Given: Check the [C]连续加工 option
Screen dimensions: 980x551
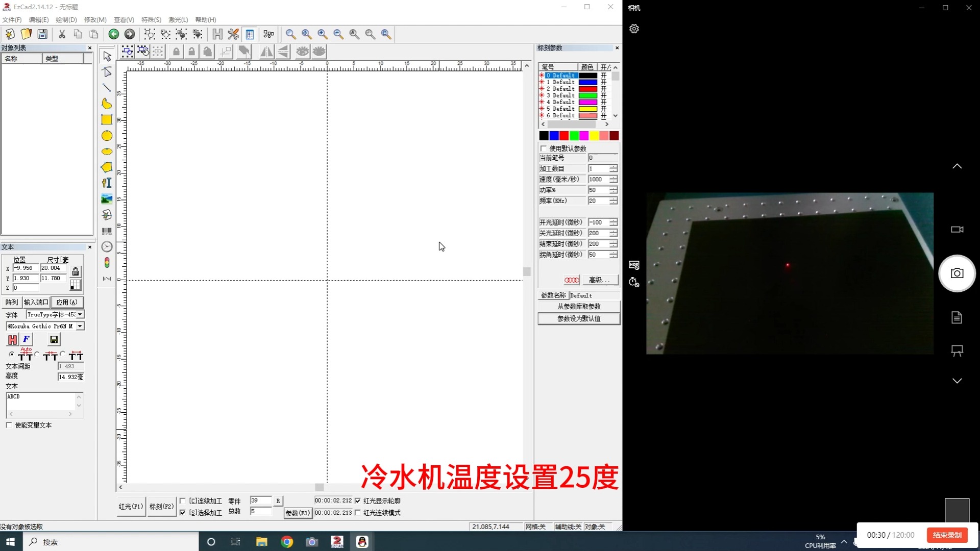Looking at the screenshot, I should 183,500.
